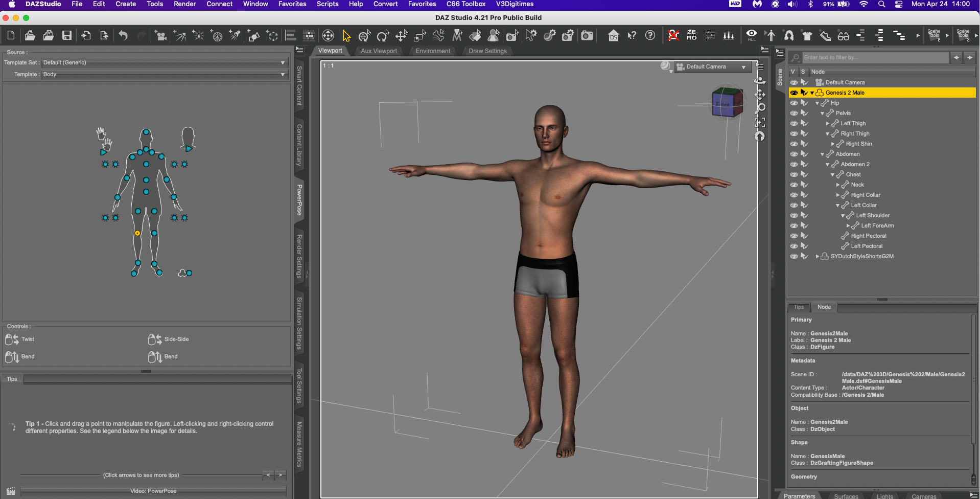Switch to the Environment tab
The width and height of the screenshot is (980, 499).
coord(433,51)
